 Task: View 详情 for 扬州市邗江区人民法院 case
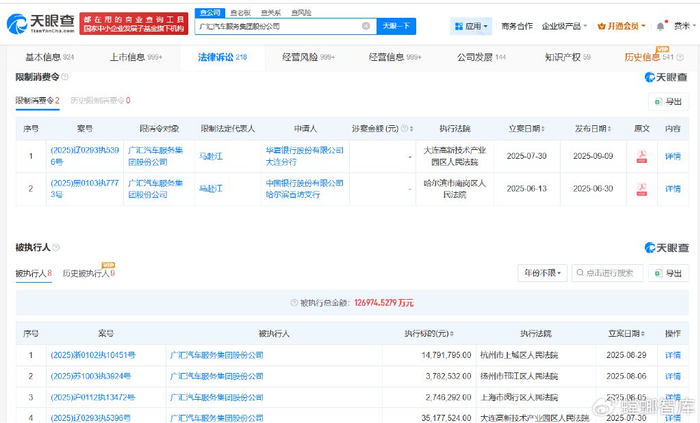pyautogui.click(x=673, y=376)
